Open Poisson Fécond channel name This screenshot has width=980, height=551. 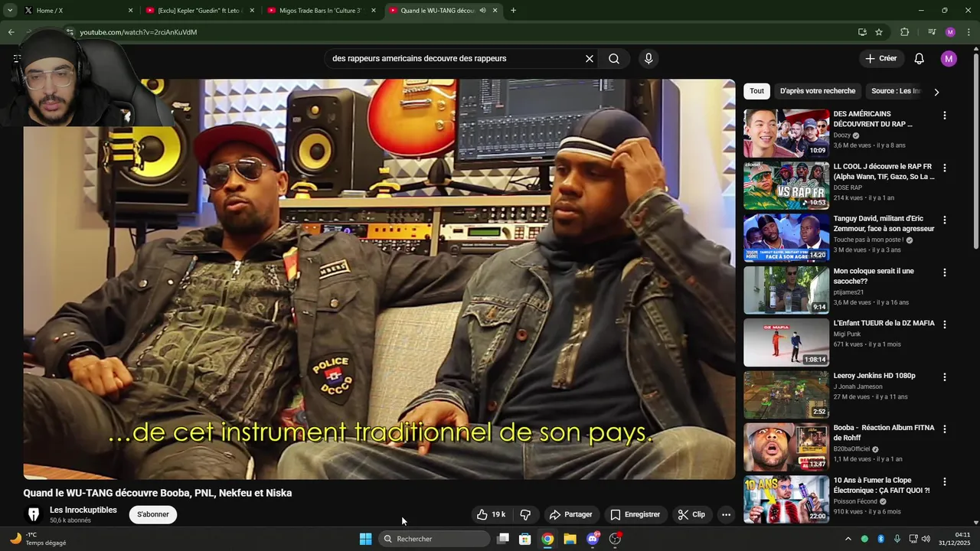855,502
